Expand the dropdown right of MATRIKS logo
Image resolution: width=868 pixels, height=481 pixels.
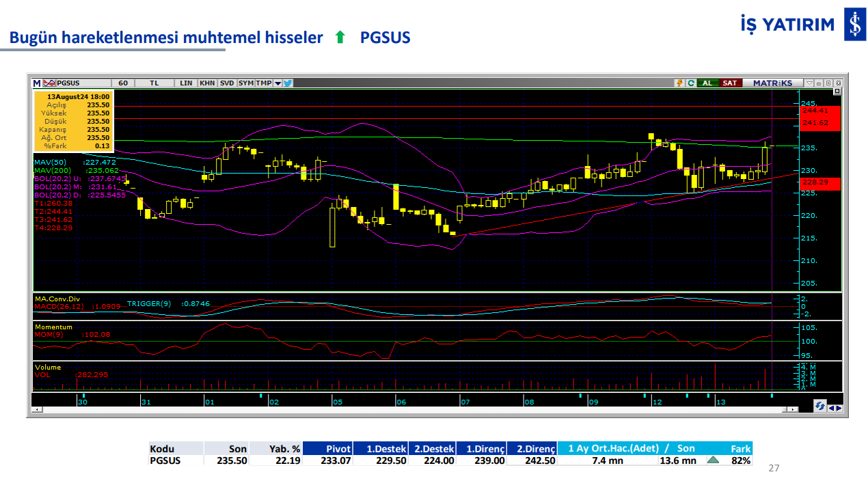[809, 83]
